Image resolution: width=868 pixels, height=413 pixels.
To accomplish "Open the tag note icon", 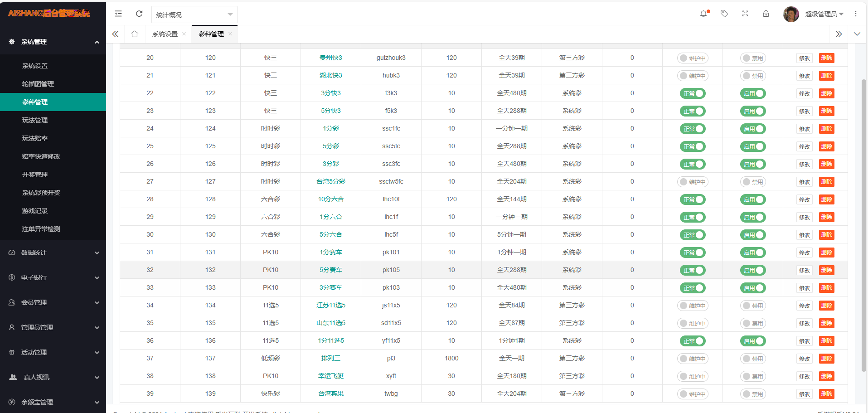I will click(724, 14).
